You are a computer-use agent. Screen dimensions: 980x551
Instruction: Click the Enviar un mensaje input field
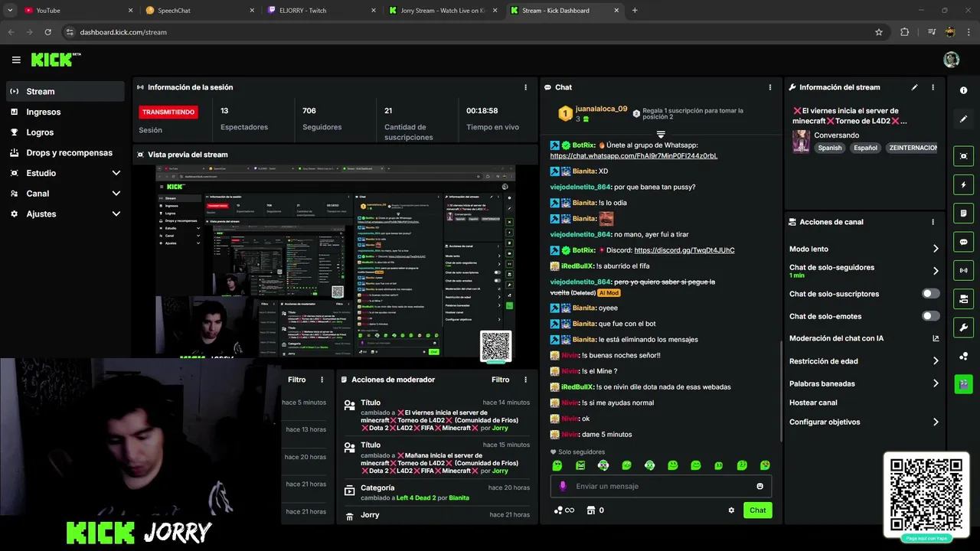pyautogui.click(x=661, y=486)
